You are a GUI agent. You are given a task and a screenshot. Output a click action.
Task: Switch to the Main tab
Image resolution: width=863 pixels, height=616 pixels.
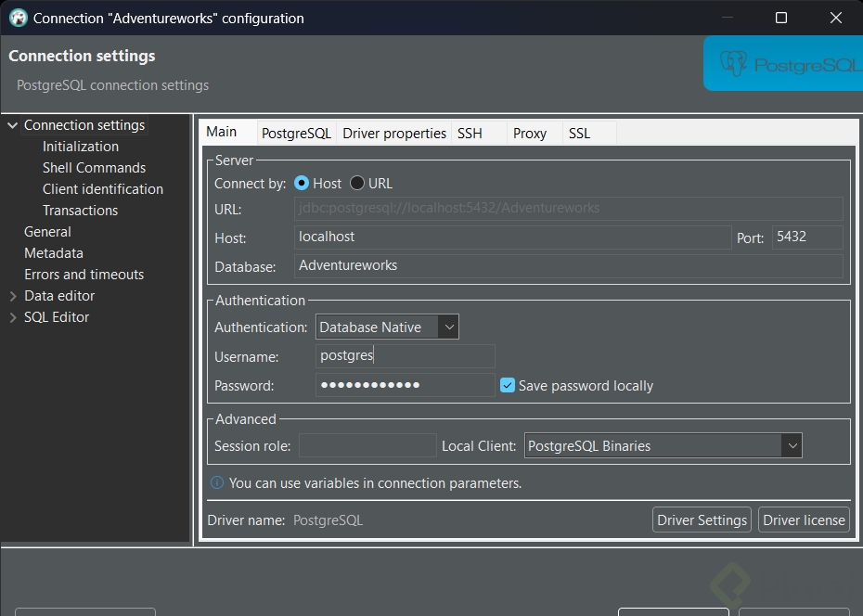tap(221, 132)
